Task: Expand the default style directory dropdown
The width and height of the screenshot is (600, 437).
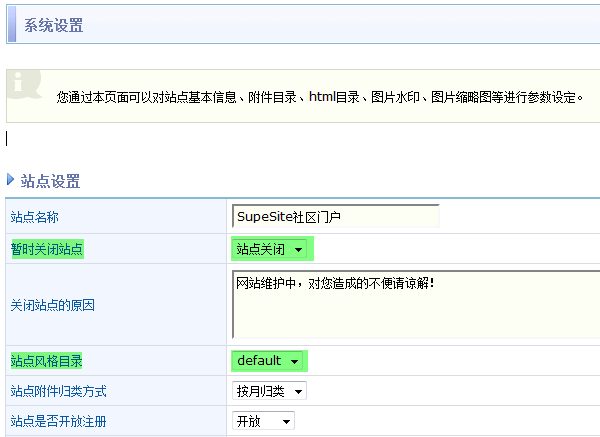Action: click(x=269, y=360)
